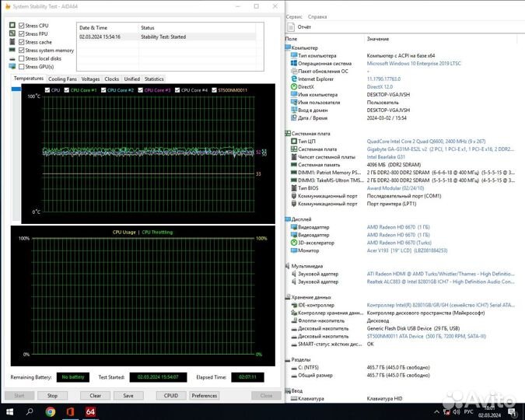Open the Unified tab

pyautogui.click(x=132, y=79)
